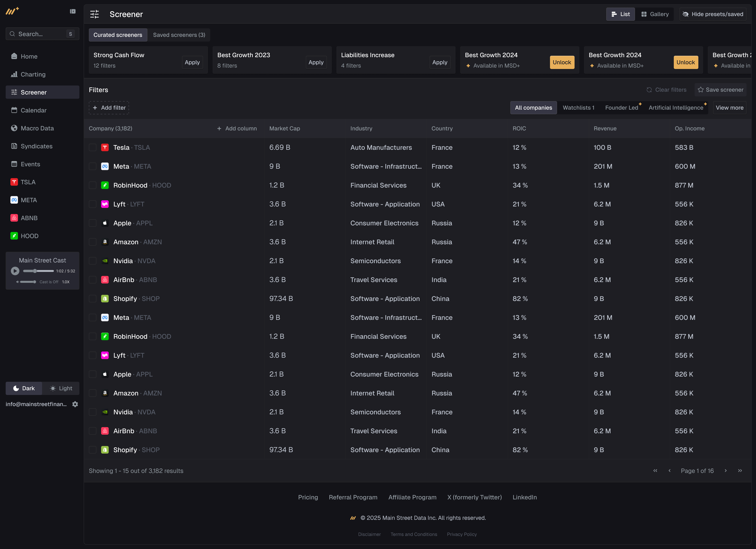Collapse the sidebar panel icon

point(72,11)
